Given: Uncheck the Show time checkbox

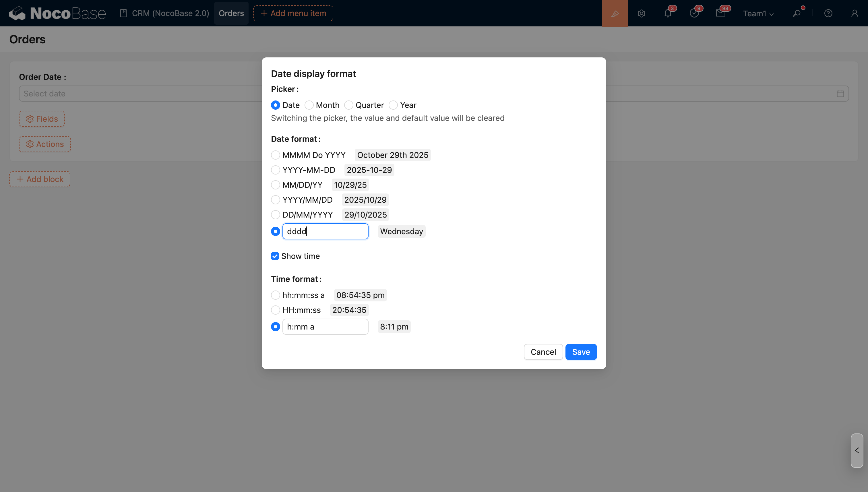Looking at the screenshot, I should pyautogui.click(x=275, y=256).
